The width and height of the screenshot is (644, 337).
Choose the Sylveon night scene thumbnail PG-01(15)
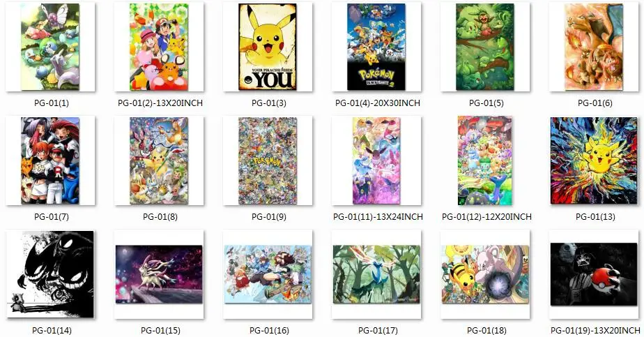[x=159, y=274]
